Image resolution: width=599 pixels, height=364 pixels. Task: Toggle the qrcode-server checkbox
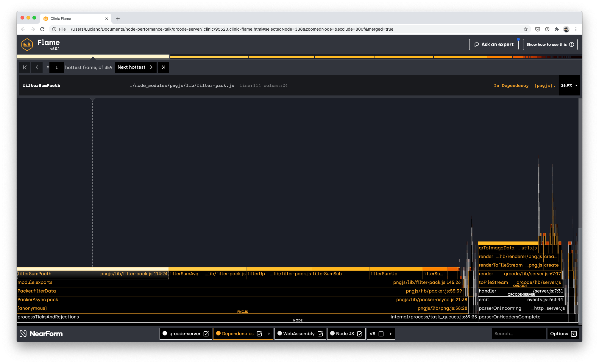(206, 334)
